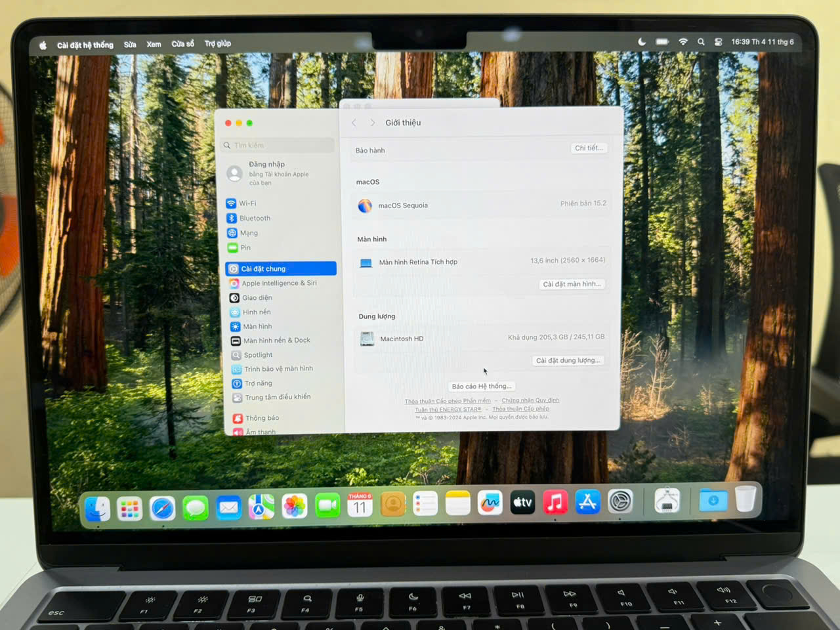The image size is (840, 630).
Task: Open Safari from the Dock
Action: (x=163, y=508)
